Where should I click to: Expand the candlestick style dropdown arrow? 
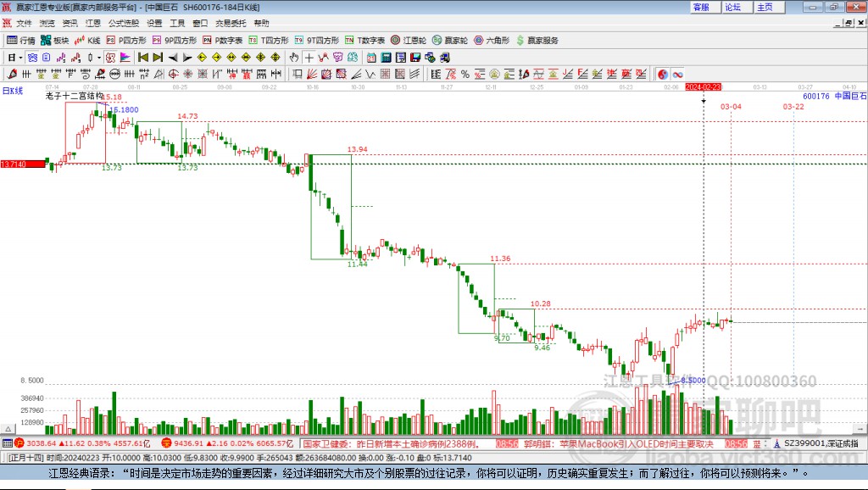(x=99, y=58)
